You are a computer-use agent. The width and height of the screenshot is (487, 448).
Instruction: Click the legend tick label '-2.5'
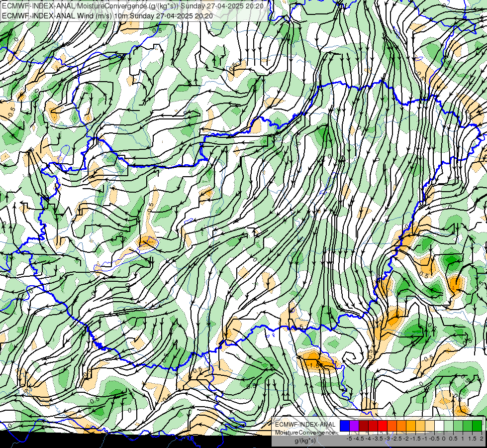(396, 439)
